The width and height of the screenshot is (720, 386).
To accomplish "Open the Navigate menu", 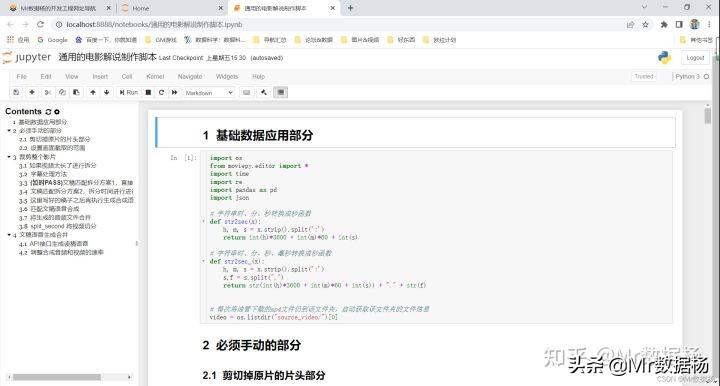I will (x=190, y=77).
